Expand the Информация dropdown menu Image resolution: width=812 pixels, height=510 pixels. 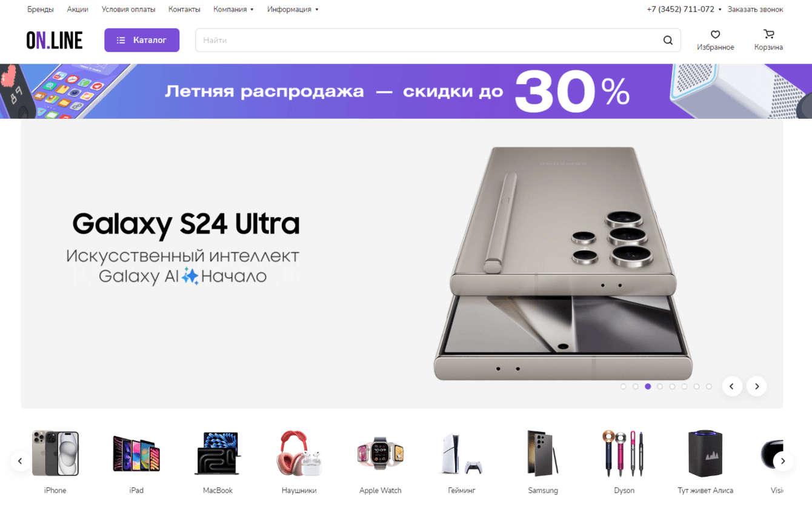pyautogui.click(x=293, y=9)
